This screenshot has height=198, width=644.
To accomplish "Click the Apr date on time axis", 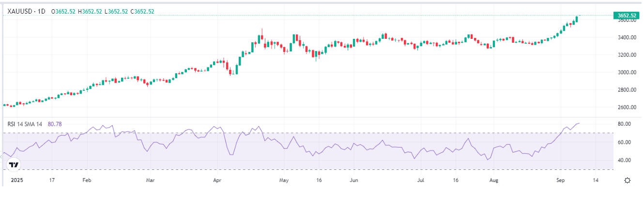I will tap(216, 180).
